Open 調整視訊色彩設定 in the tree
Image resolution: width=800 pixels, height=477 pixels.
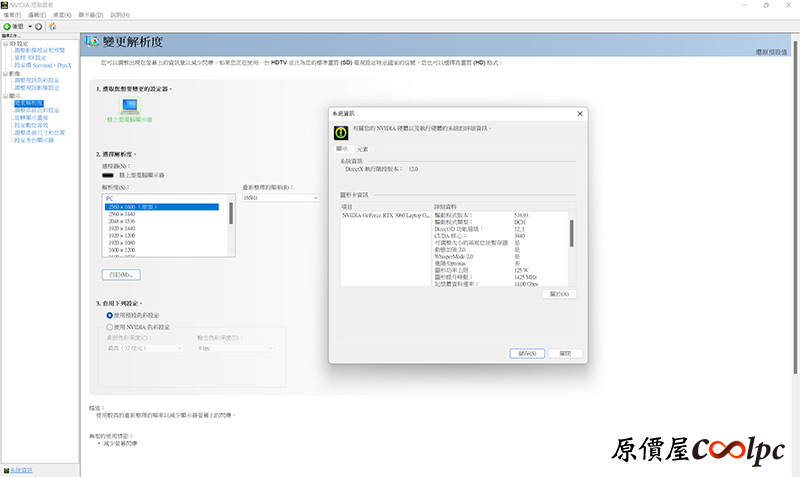(x=37, y=80)
